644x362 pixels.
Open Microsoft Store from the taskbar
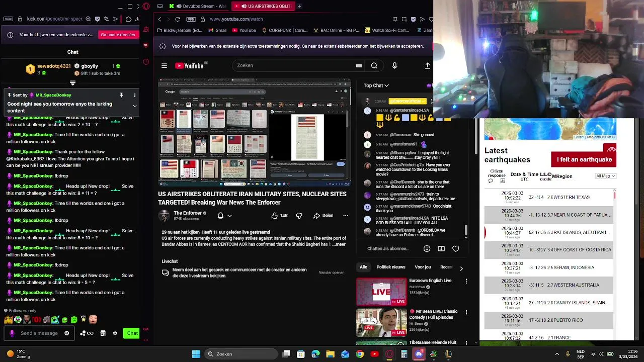point(301,354)
